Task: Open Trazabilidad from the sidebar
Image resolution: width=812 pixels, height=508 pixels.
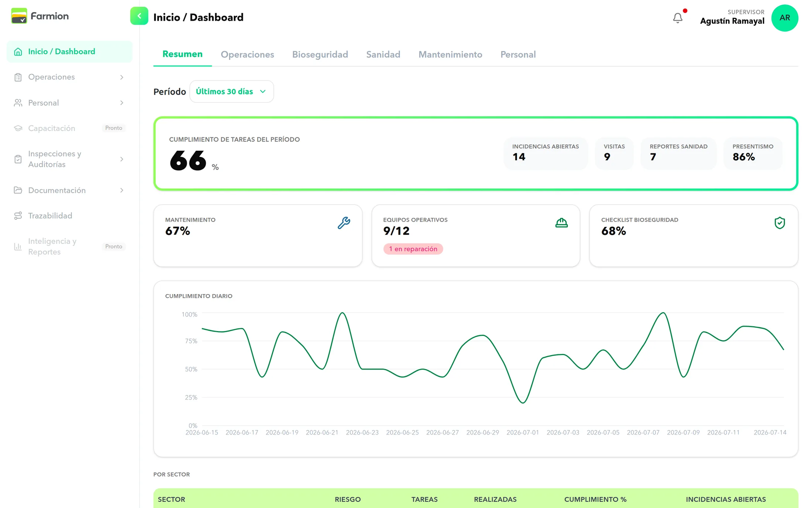Action: pos(50,215)
